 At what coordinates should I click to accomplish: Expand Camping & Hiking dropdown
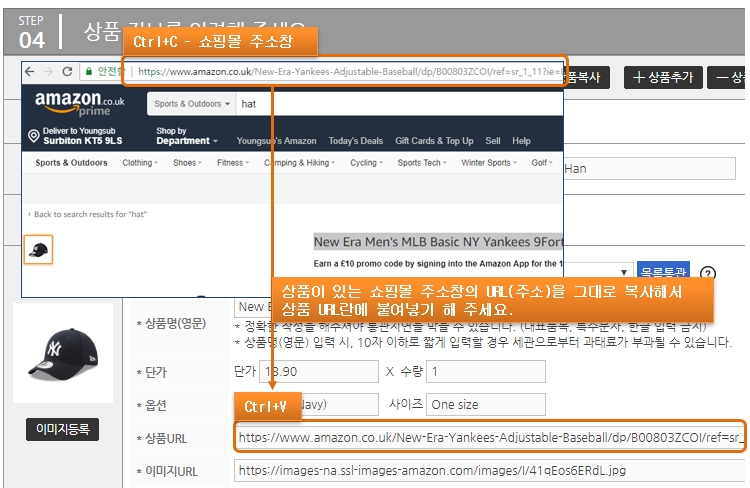[x=299, y=163]
